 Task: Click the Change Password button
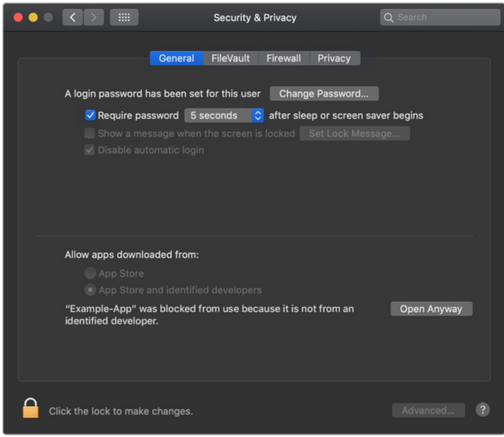click(x=324, y=94)
